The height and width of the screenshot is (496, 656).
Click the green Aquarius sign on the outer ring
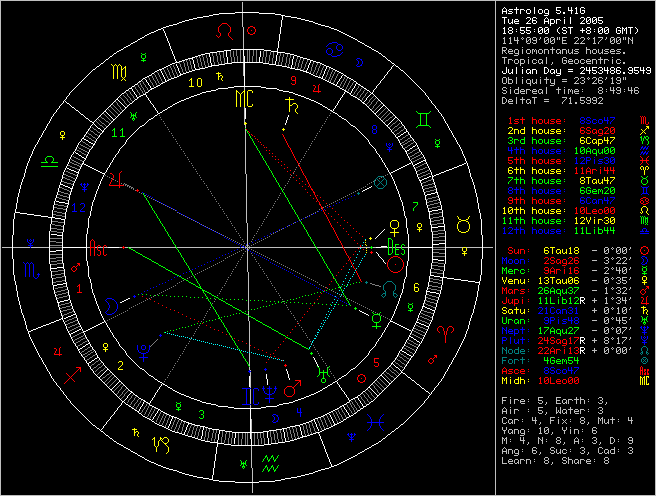click(268, 461)
